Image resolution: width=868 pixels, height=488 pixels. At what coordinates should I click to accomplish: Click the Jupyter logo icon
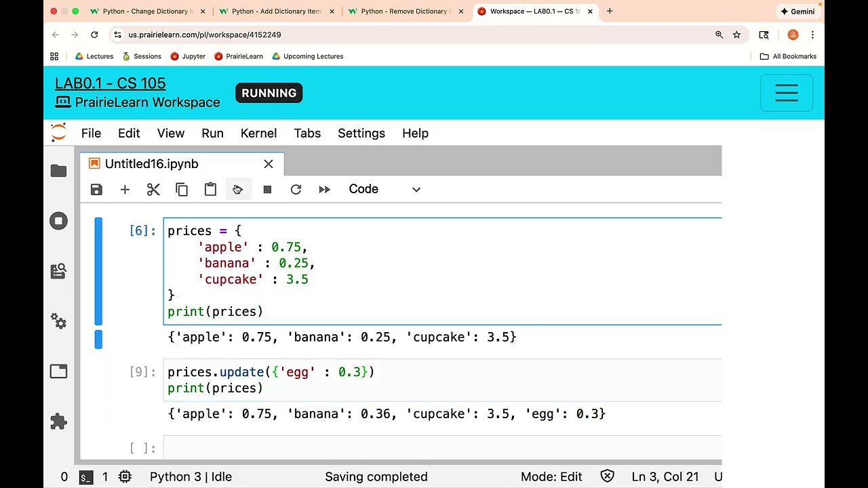(x=59, y=133)
